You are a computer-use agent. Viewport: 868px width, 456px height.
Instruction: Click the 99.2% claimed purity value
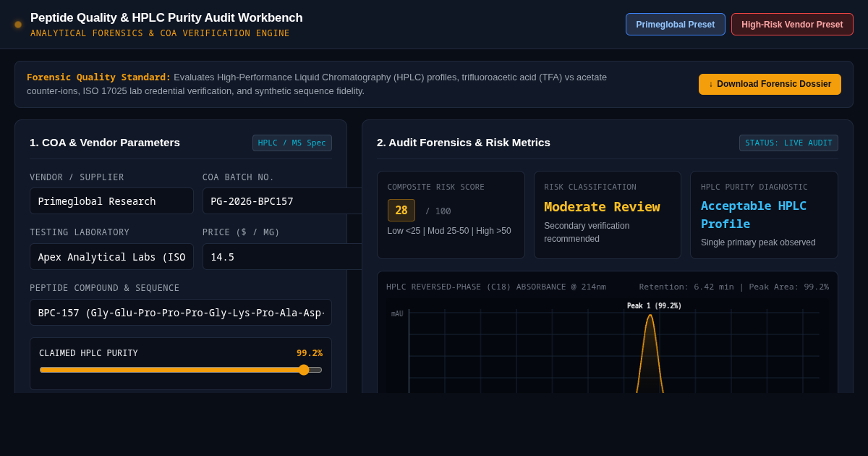pyautogui.click(x=310, y=353)
